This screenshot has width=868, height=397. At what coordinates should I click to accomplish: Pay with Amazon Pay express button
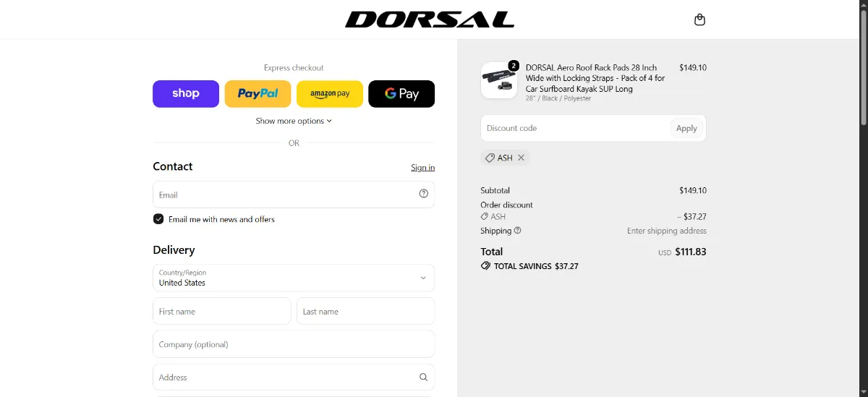tap(330, 94)
